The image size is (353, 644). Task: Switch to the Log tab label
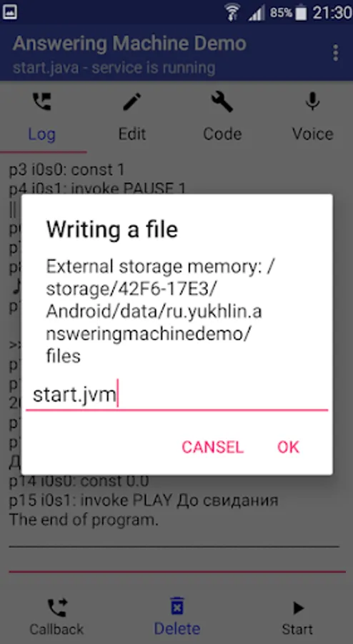click(42, 134)
